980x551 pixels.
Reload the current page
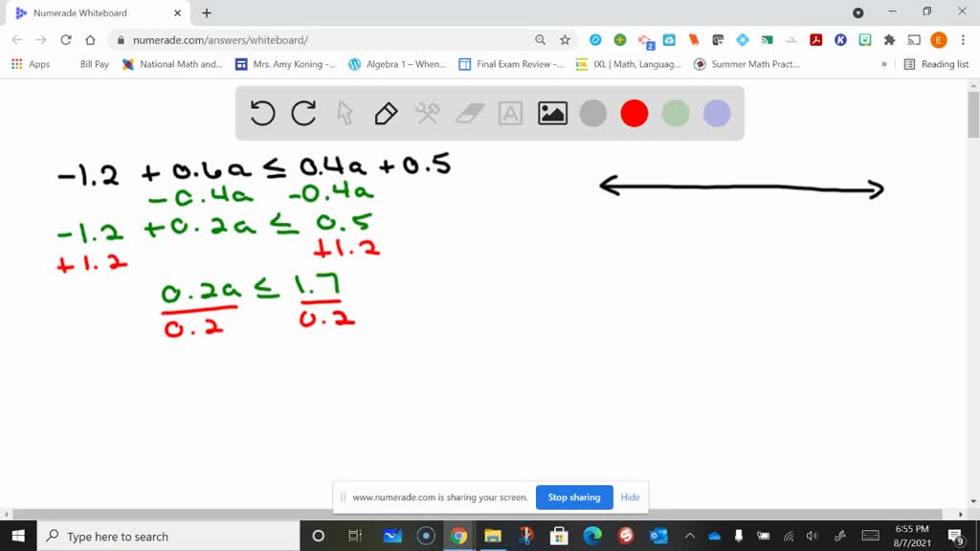click(x=66, y=40)
